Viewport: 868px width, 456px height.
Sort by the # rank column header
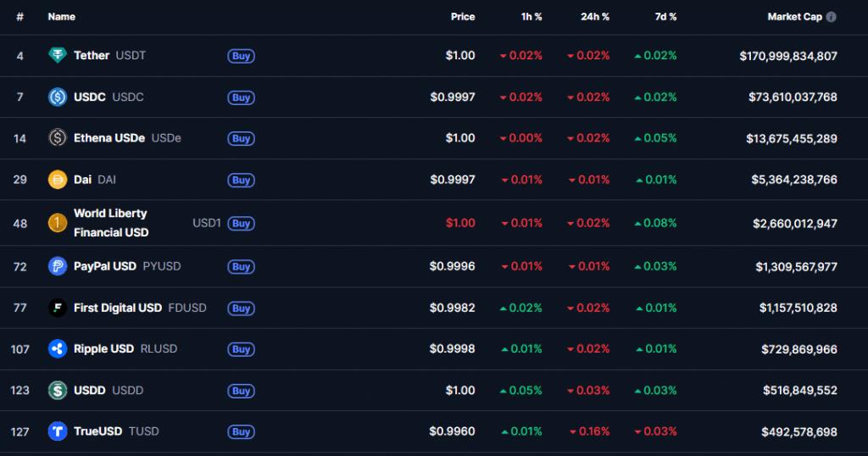click(19, 17)
